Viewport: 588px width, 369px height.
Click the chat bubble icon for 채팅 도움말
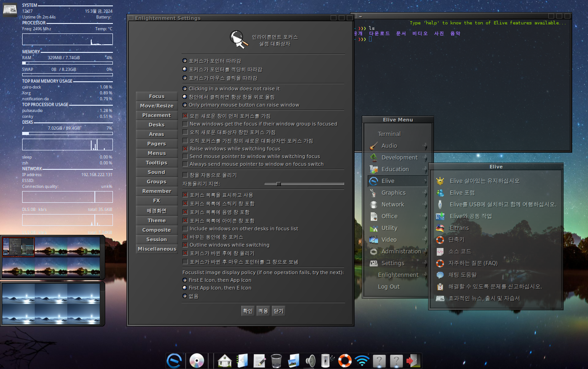click(440, 275)
